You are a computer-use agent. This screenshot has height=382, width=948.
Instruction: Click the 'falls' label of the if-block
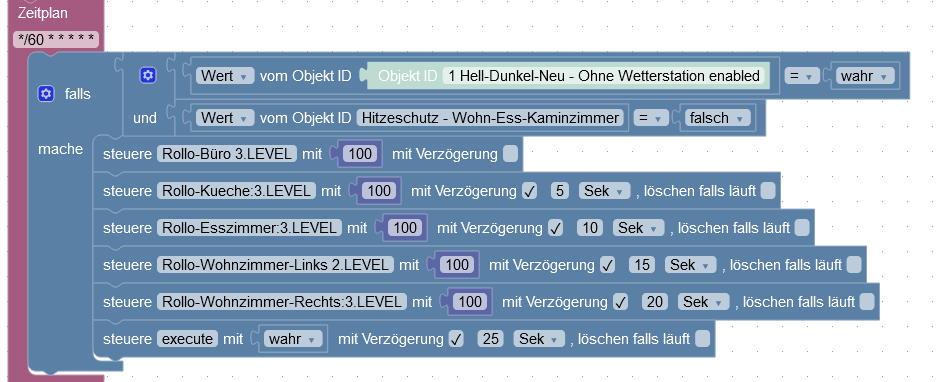77,94
